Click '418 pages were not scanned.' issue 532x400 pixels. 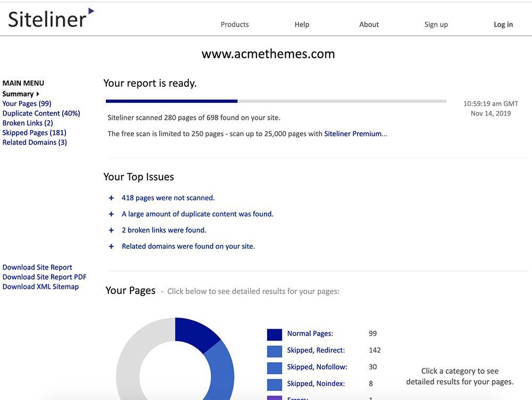pos(168,198)
